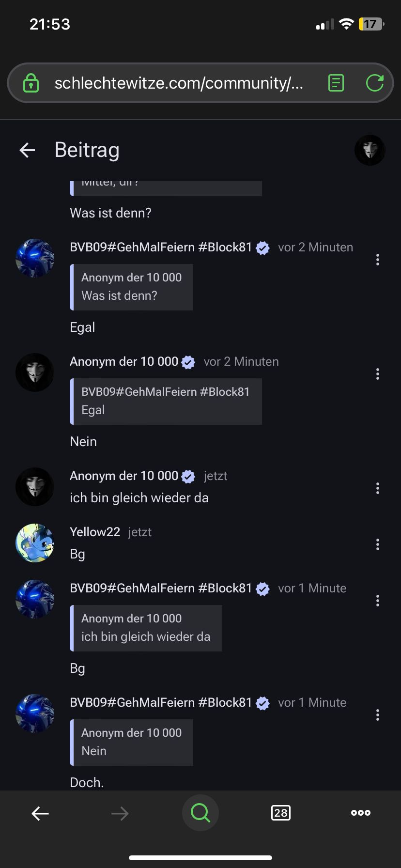The image size is (401, 868).
Task: Tap the quoted "ich bin gleich wieder da" block
Action: (x=146, y=628)
